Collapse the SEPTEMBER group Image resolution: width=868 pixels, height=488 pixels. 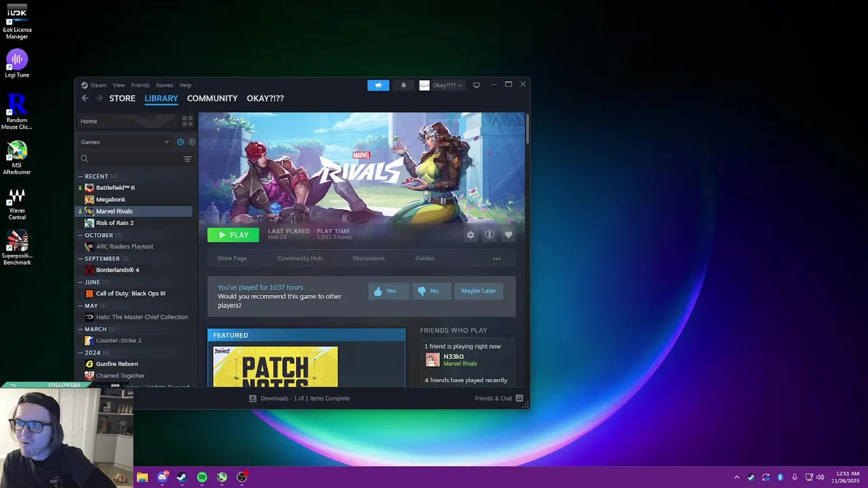point(102,259)
